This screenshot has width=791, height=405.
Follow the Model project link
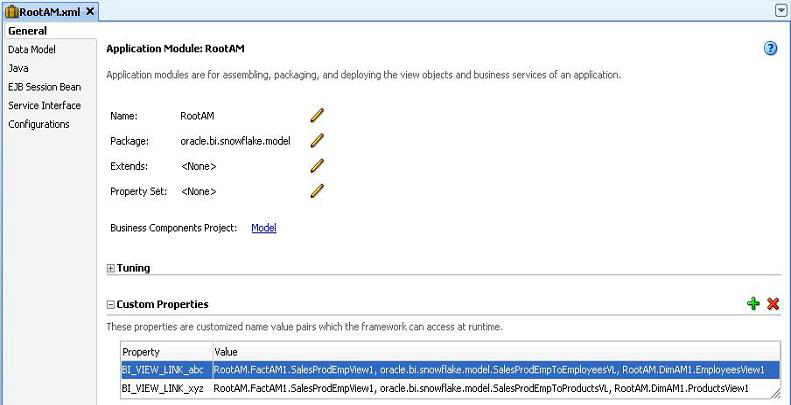coord(264,228)
